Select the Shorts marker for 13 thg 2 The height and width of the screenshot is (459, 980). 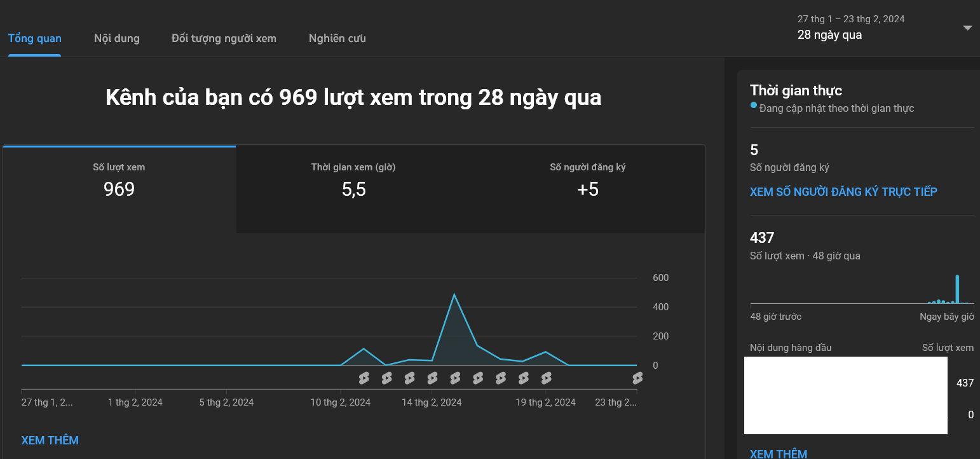point(409,378)
